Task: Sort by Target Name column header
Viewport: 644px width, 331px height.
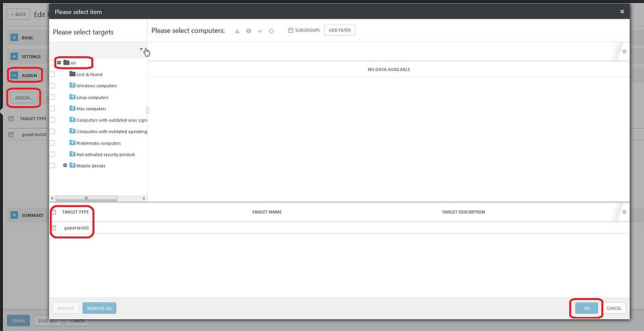Action: point(267,212)
